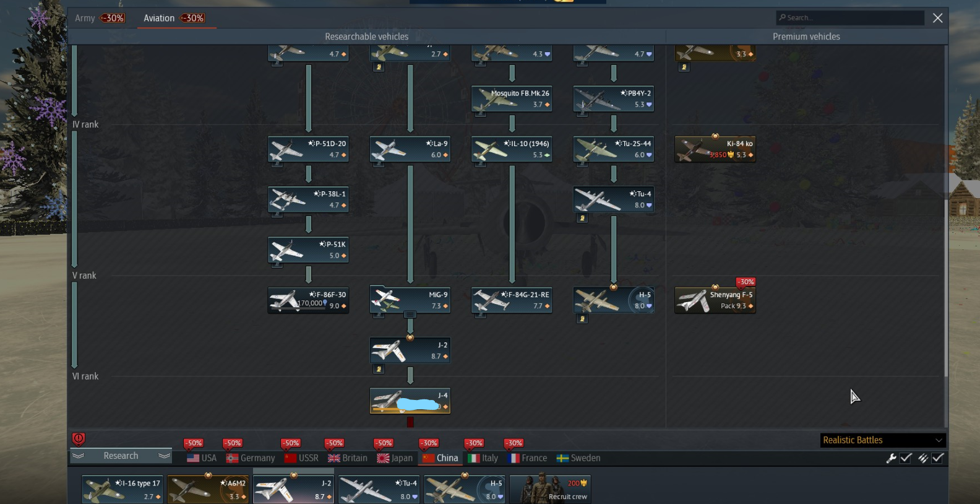Viewport: 980px width, 504px height.
Task: Open the wrench settings icon
Action: coord(891,458)
